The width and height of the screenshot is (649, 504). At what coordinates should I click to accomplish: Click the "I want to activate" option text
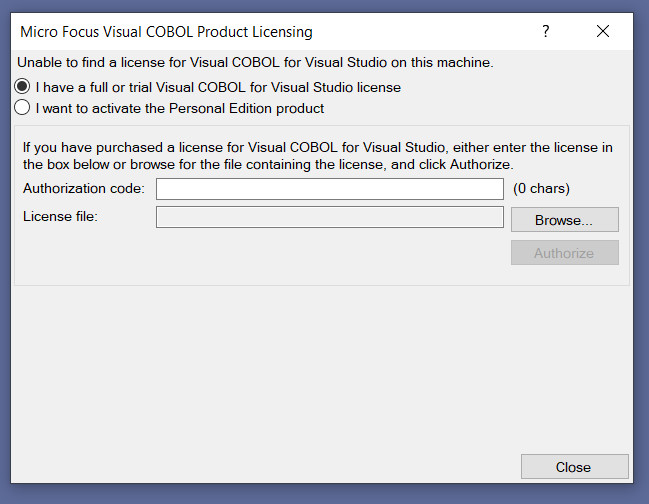pos(180,107)
